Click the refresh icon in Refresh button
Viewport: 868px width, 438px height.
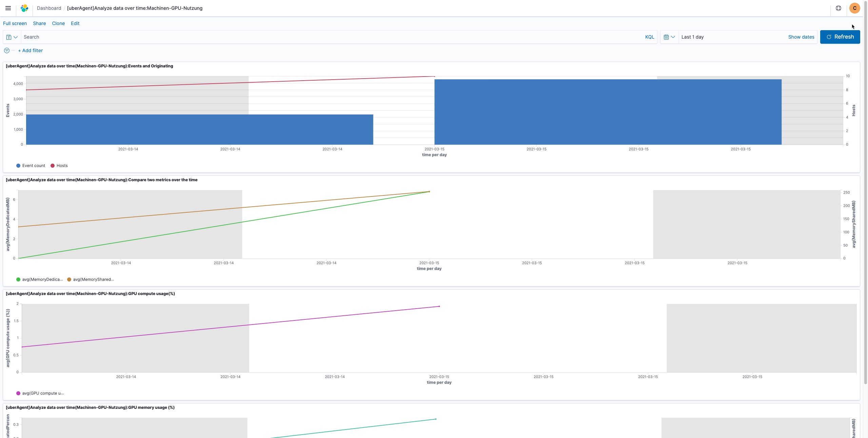click(829, 37)
